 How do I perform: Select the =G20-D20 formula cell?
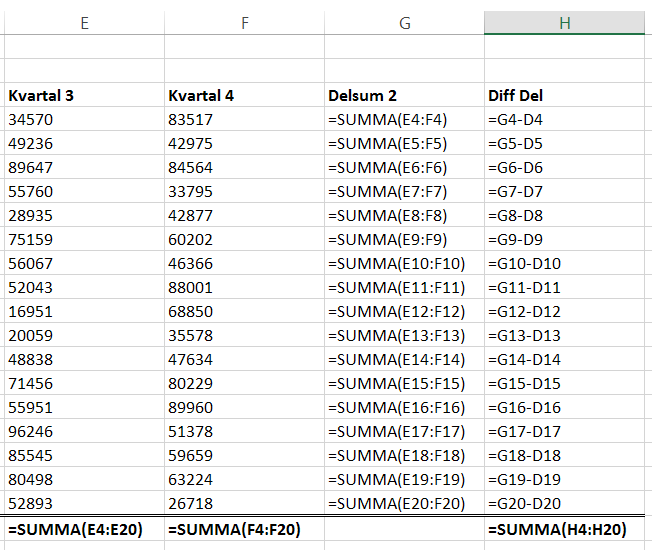tap(564, 504)
